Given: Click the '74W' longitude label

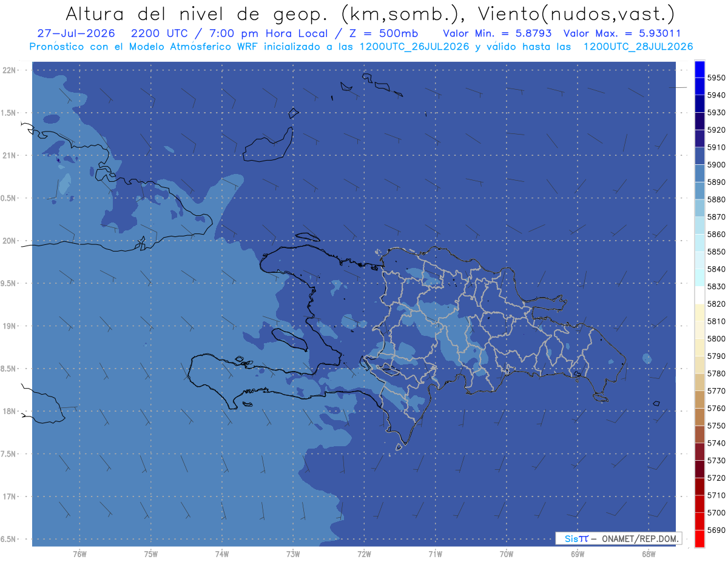Looking at the screenshot, I should [x=222, y=554].
